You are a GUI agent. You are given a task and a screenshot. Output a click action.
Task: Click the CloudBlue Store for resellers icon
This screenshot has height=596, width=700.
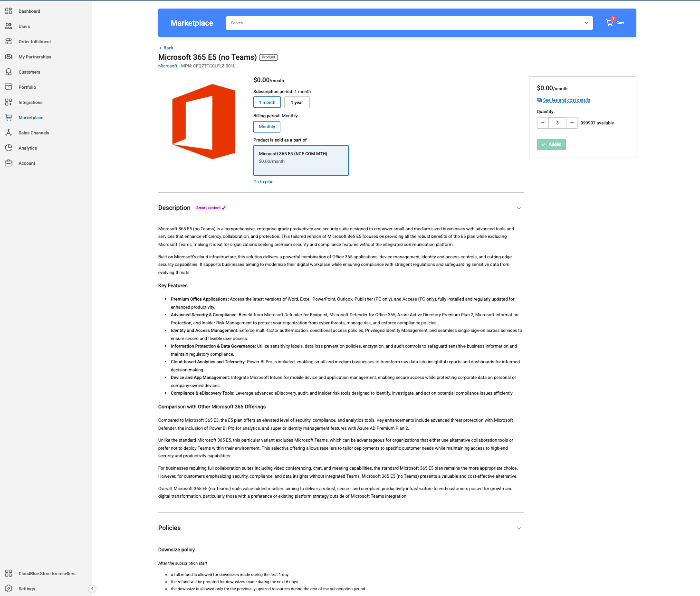[x=9, y=573]
